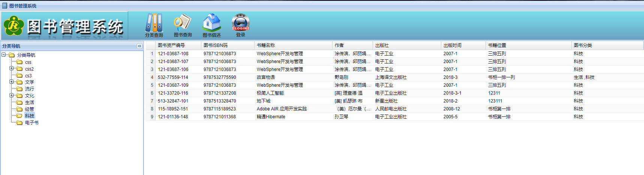Click the css folder icon
This screenshot has width=644, height=175.
tap(19, 62)
